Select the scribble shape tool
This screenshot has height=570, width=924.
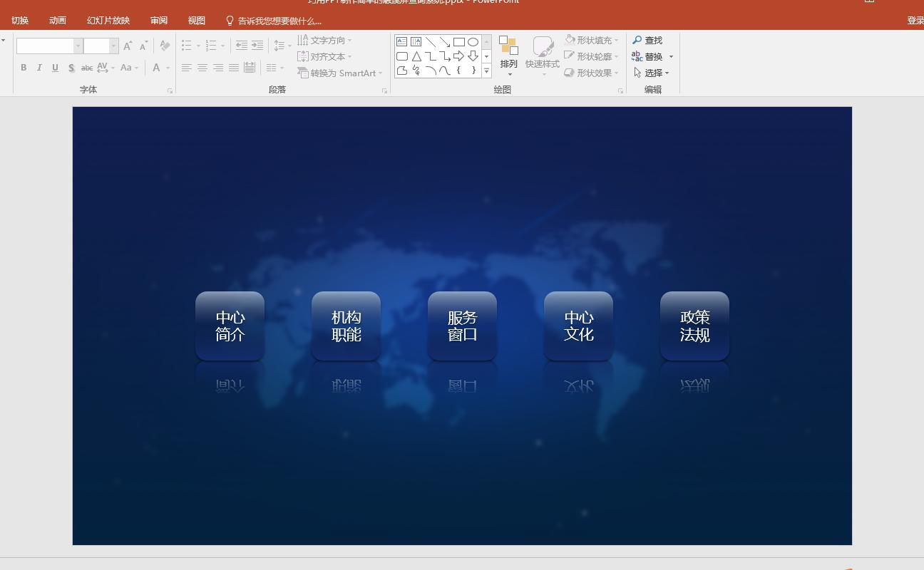[x=416, y=71]
